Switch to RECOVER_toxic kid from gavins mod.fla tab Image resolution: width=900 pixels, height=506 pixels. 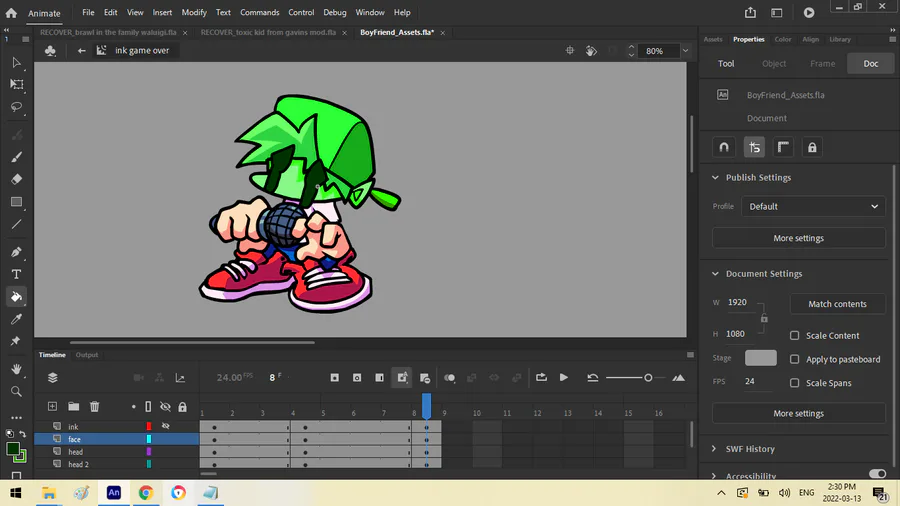(268, 32)
